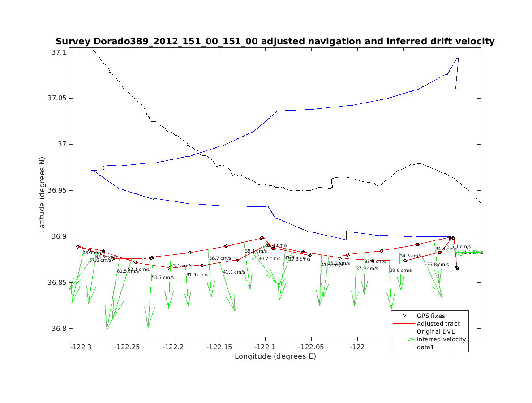Click the green Inferred velocity legend arrow
This screenshot has width=532, height=403.
(404, 339)
